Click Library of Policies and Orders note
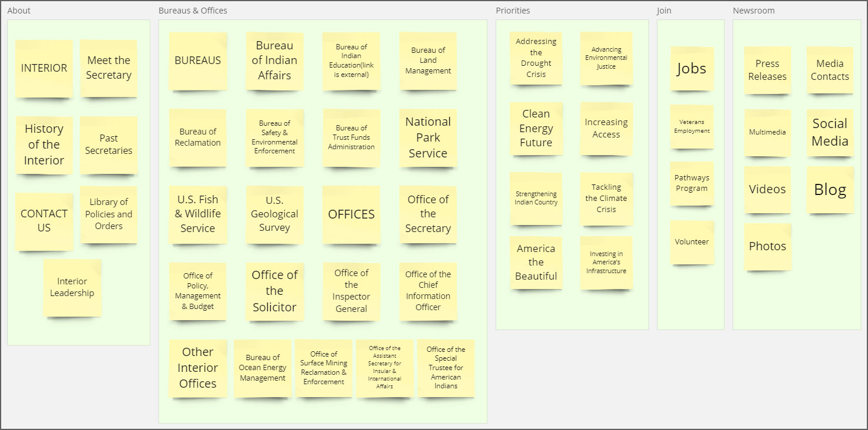This screenshot has height=430, width=868. [109, 214]
